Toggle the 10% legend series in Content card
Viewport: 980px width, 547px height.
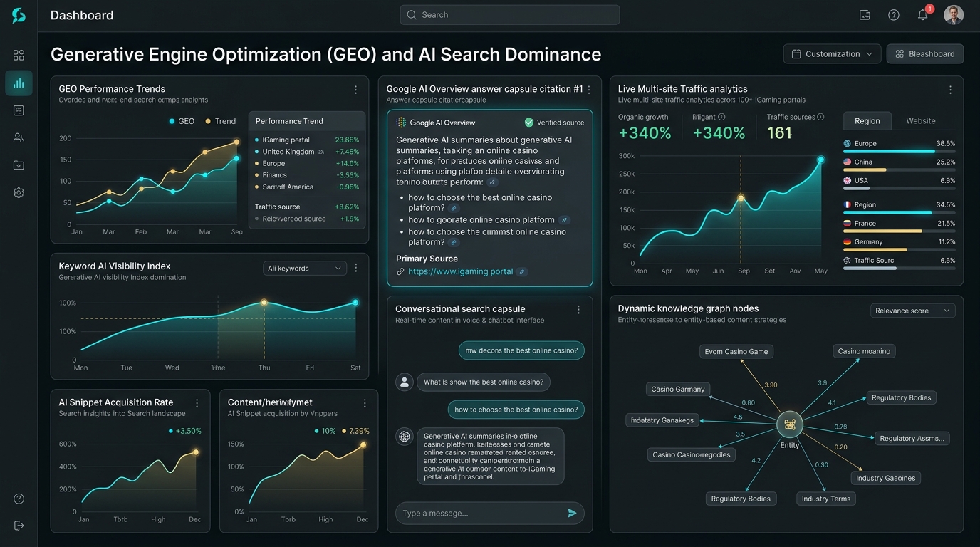pos(325,431)
